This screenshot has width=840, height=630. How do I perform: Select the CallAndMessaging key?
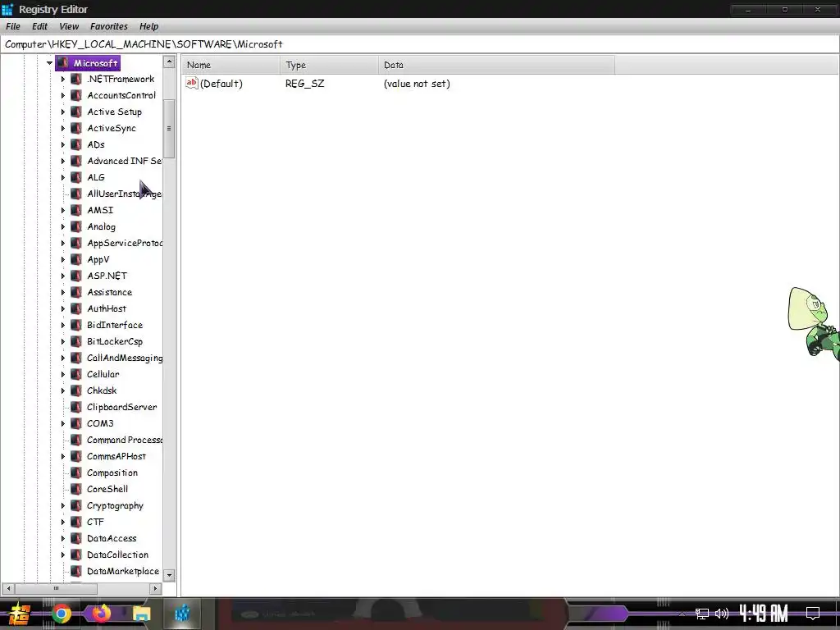125,358
